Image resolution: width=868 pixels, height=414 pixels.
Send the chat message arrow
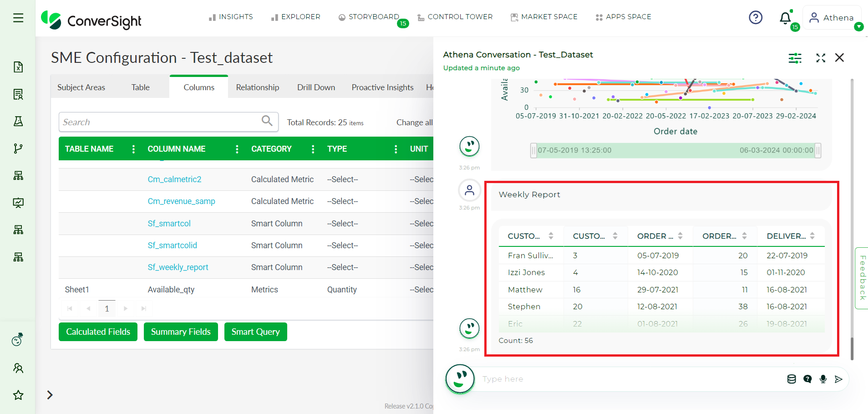click(x=838, y=379)
